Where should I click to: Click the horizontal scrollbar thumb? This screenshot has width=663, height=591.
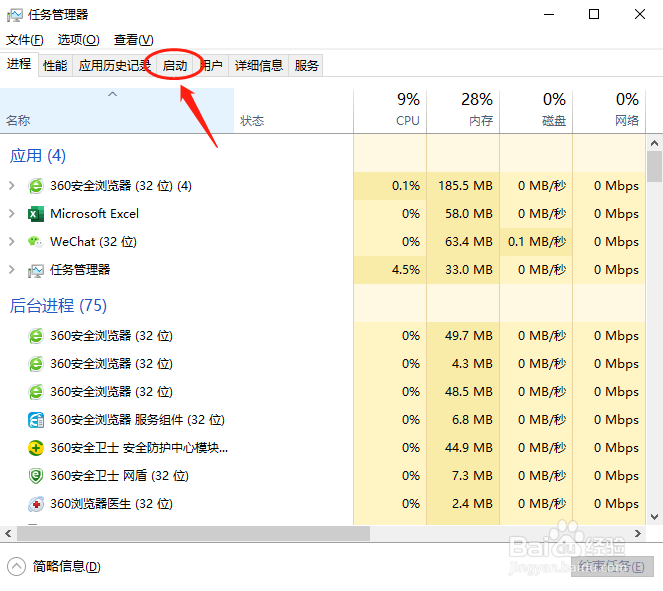pos(193,534)
